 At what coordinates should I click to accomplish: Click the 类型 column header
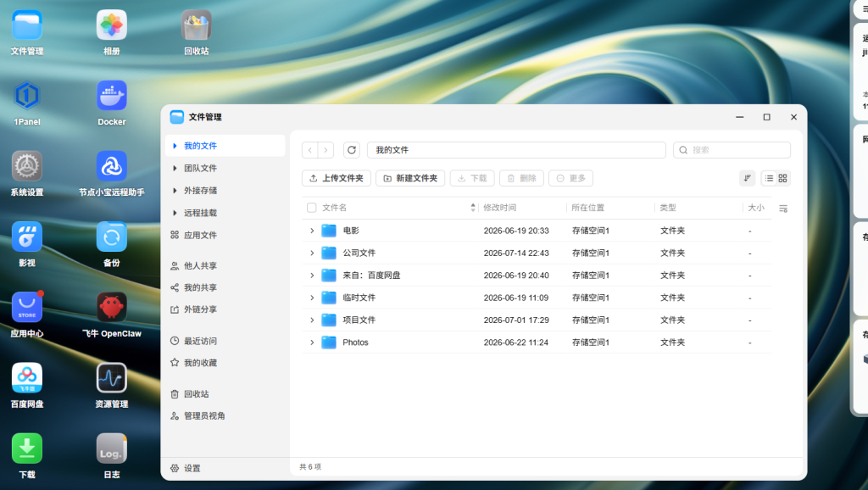pyautogui.click(x=668, y=208)
